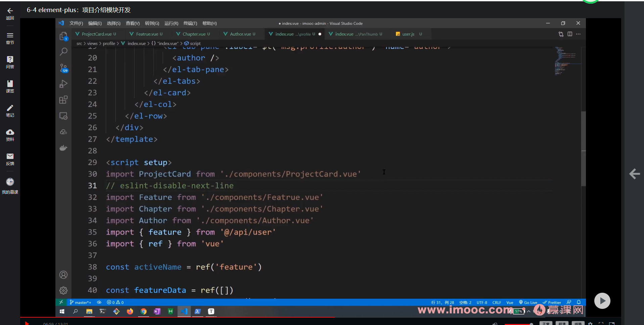
Task: Open the 笔记 notes panel
Action: click(10, 111)
